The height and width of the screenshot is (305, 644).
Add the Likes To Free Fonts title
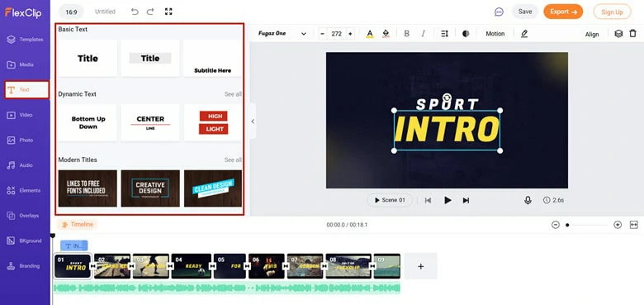(88, 188)
